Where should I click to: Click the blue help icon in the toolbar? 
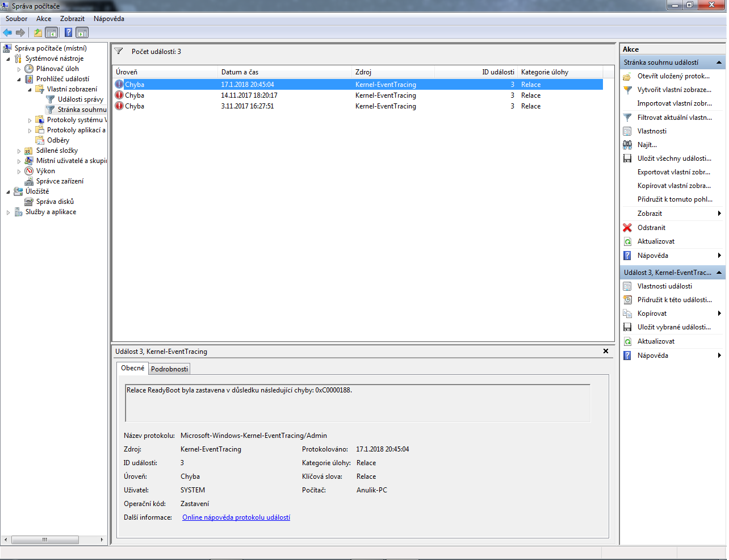(68, 32)
